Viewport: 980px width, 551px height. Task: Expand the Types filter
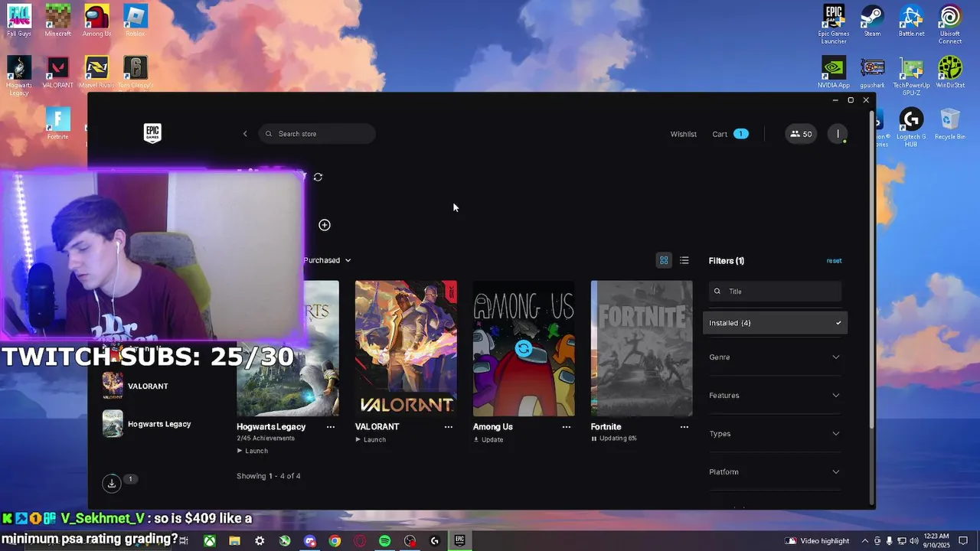[775, 434]
